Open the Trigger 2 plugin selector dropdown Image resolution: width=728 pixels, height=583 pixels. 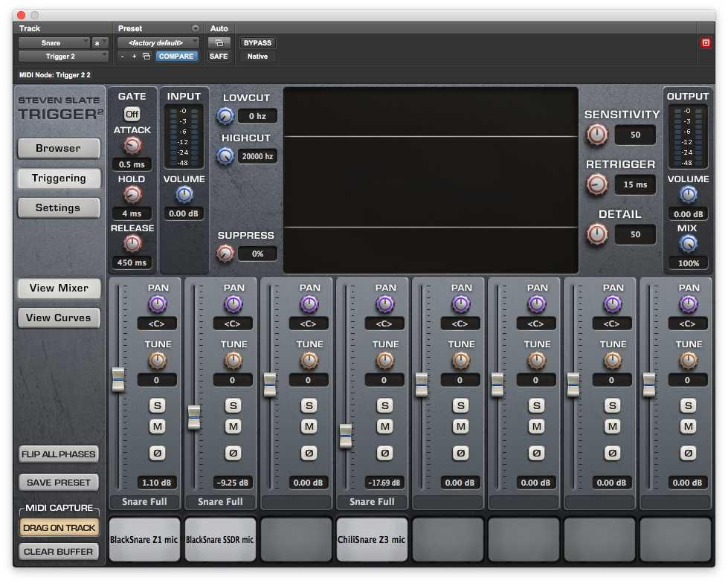coord(63,57)
